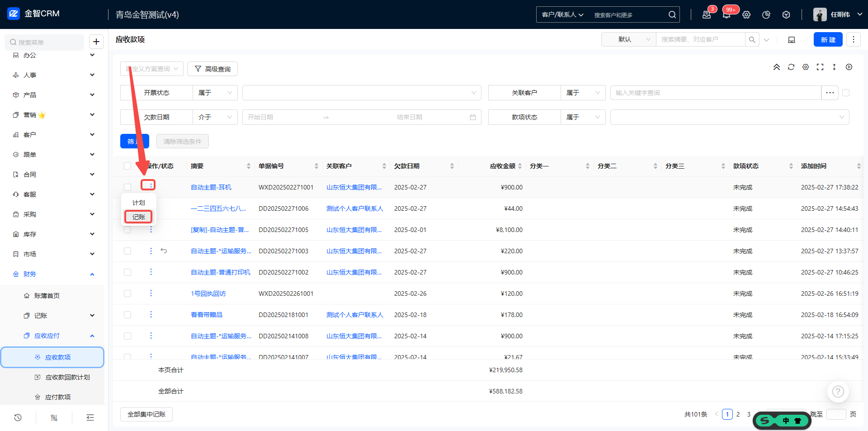The image size is (868, 431).
Task: Open the 默认 view dropdown
Action: 629,39
